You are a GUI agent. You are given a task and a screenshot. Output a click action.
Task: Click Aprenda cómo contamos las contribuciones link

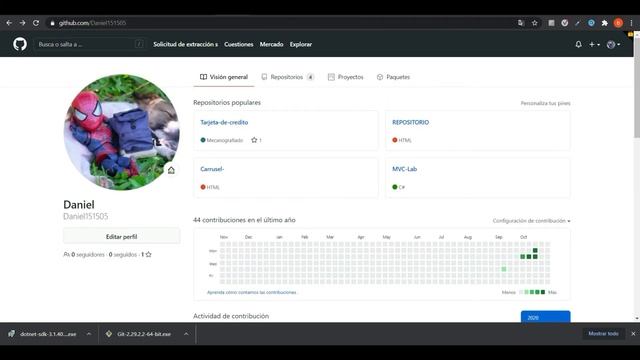252,292
